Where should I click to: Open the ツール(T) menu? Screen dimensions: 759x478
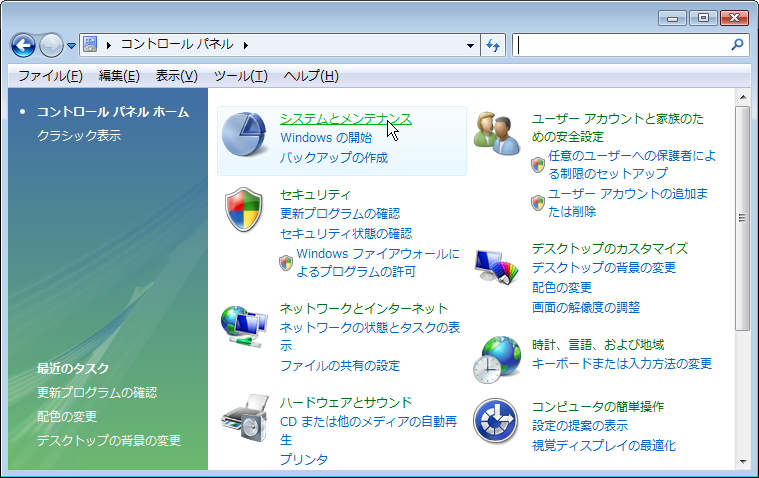(241, 76)
